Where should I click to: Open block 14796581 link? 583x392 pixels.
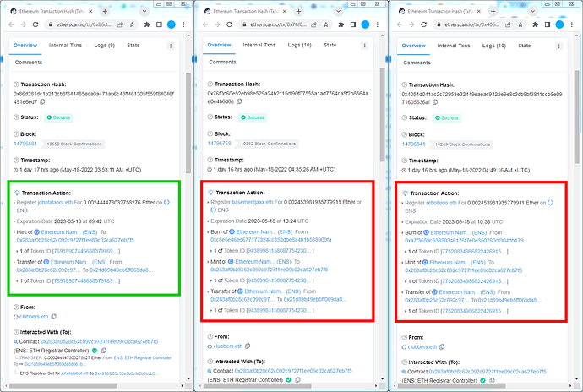point(25,144)
